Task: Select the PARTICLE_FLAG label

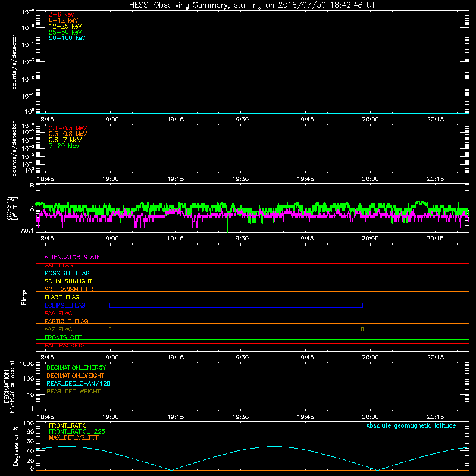Action: coord(67,321)
